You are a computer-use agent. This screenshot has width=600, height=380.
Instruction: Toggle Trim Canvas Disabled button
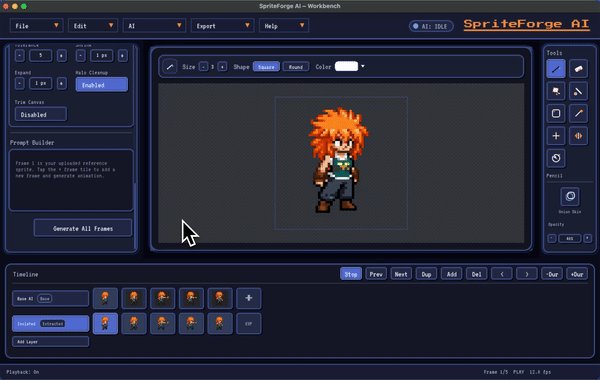tap(41, 114)
